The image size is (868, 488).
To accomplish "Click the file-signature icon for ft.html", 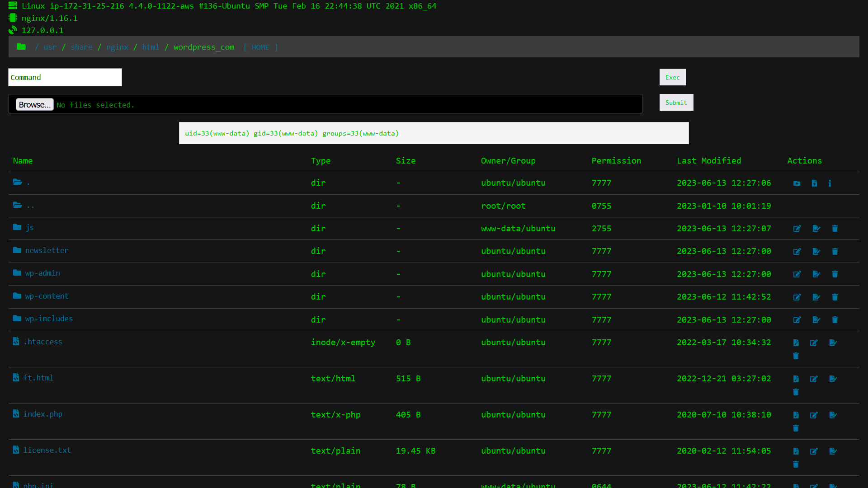I will [833, 379].
